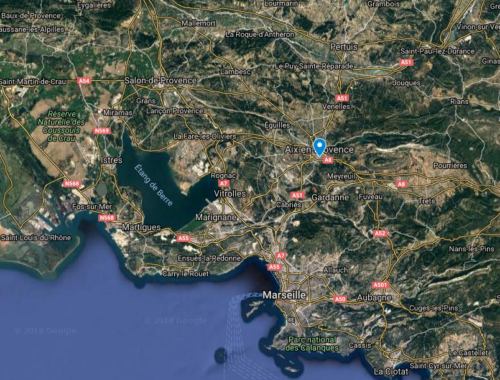Click the A50 shield between Marseille and Aubagne
The width and height of the screenshot is (500, 380).
[x=340, y=299]
